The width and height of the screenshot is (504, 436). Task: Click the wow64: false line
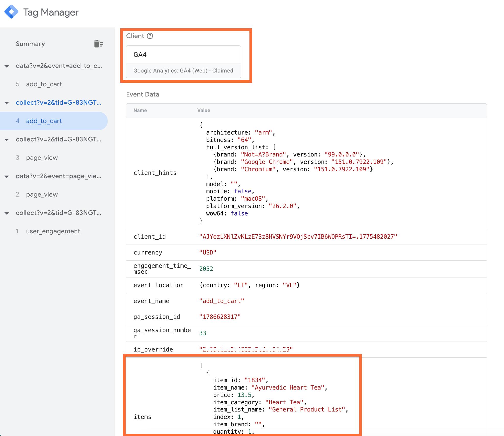click(x=227, y=213)
